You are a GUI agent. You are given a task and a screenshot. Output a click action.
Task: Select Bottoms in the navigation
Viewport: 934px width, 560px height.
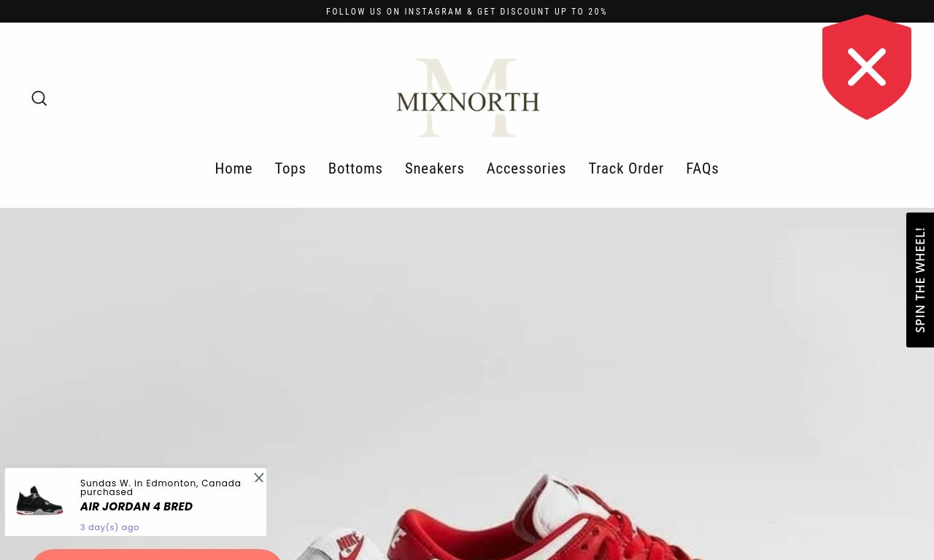tap(355, 168)
